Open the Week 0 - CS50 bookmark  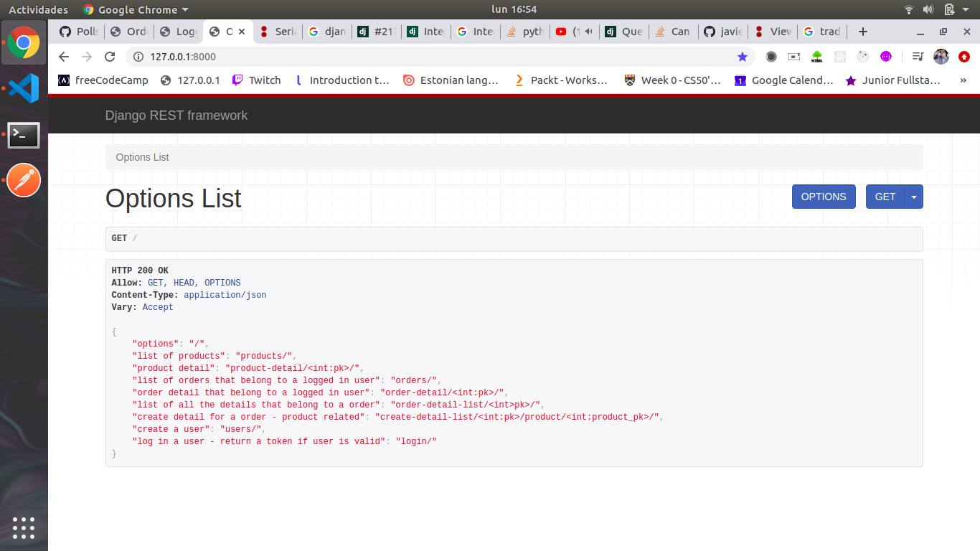[673, 80]
